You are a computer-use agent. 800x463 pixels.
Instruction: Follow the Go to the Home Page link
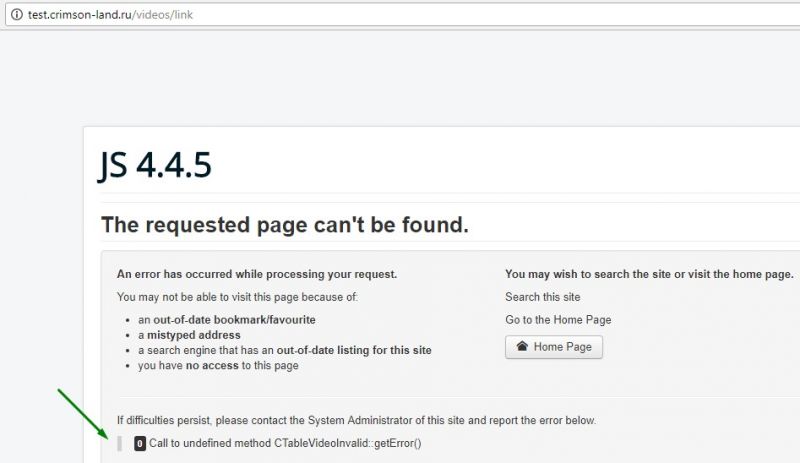pos(558,320)
